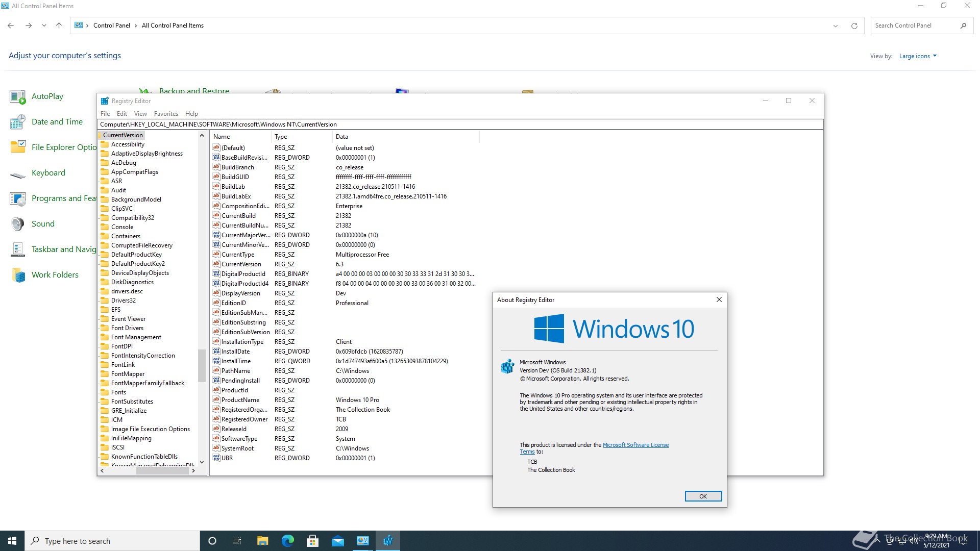980x551 pixels.
Task: Open Registry Editor File menu
Action: pos(105,114)
